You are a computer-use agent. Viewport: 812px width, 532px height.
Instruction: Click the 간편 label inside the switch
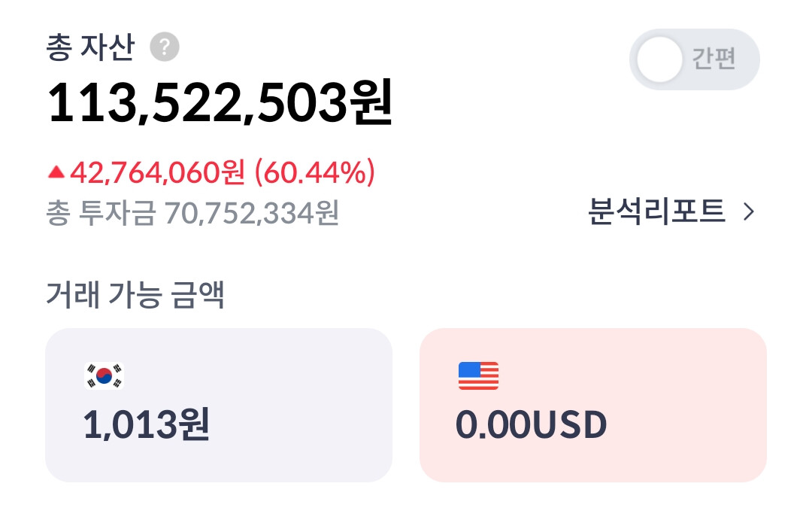point(714,59)
